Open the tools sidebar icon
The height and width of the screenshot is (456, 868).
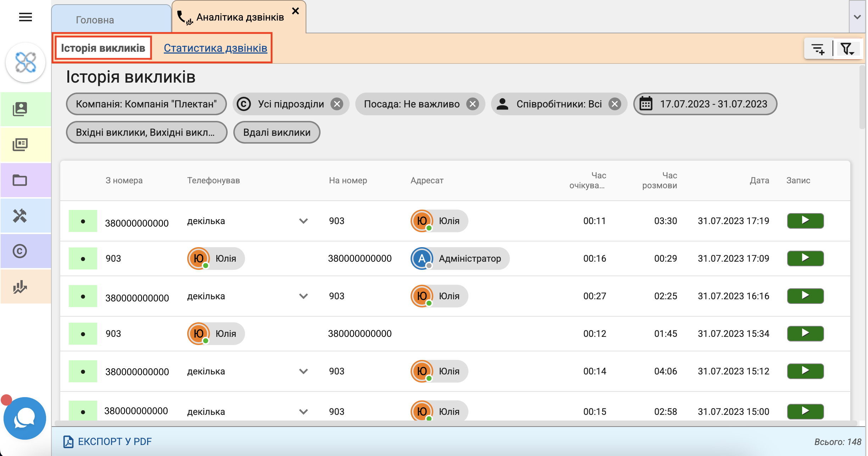tap(20, 216)
